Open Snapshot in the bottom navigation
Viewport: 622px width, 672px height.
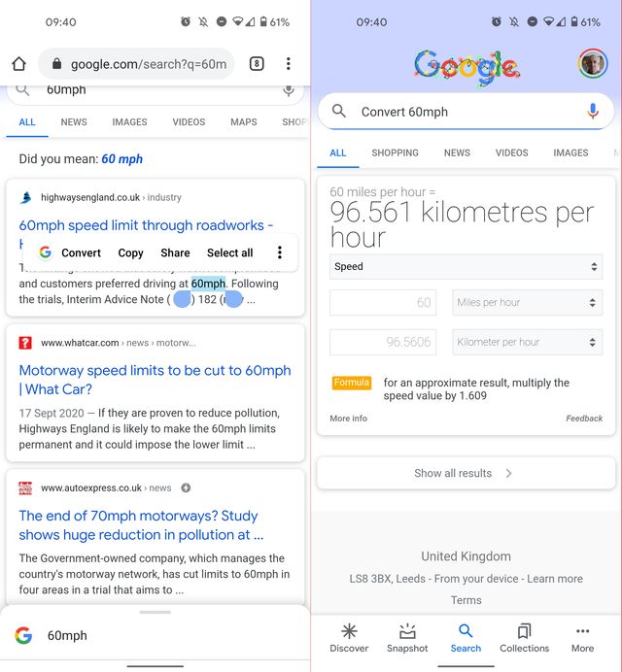click(x=407, y=637)
